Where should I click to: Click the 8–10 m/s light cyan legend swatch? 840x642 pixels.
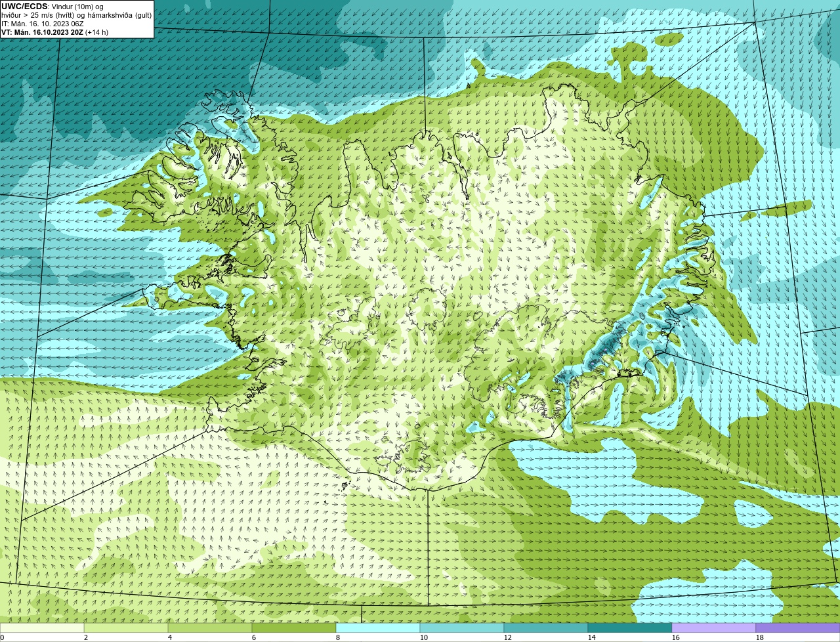click(378, 628)
